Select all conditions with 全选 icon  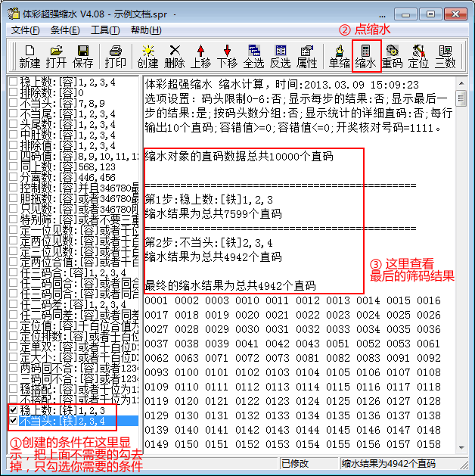point(254,57)
